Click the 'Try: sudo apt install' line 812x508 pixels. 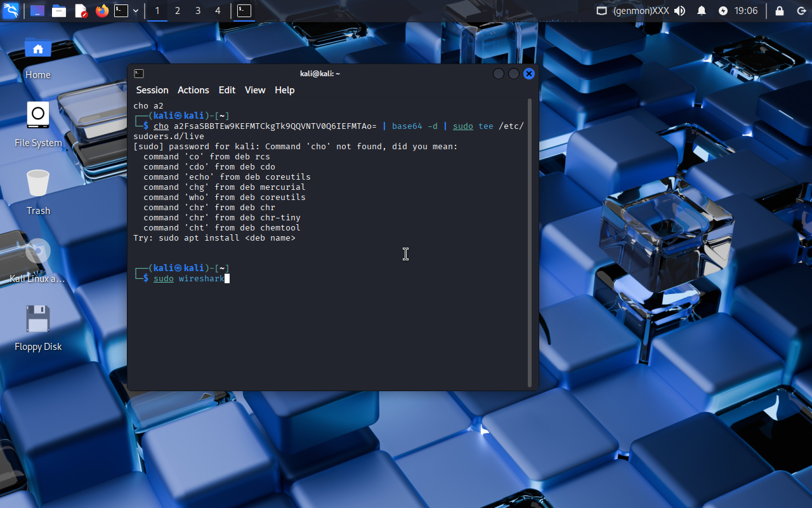[214, 237]
